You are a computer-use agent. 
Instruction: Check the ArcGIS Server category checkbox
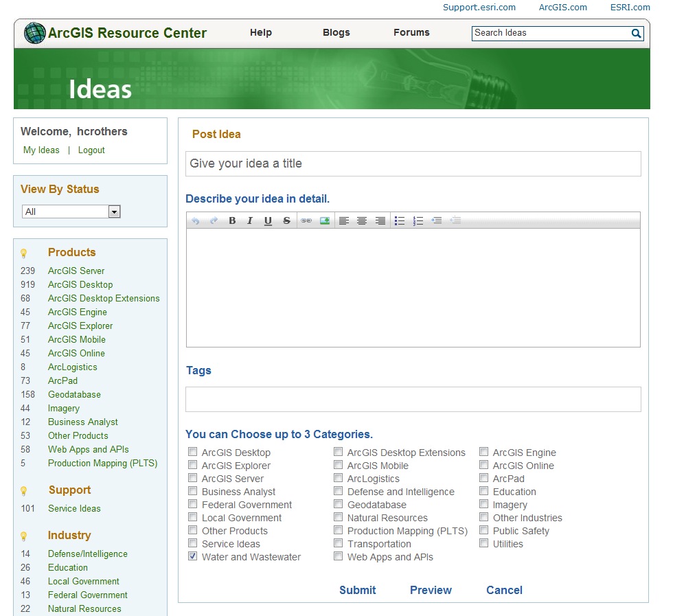[192, 478]
